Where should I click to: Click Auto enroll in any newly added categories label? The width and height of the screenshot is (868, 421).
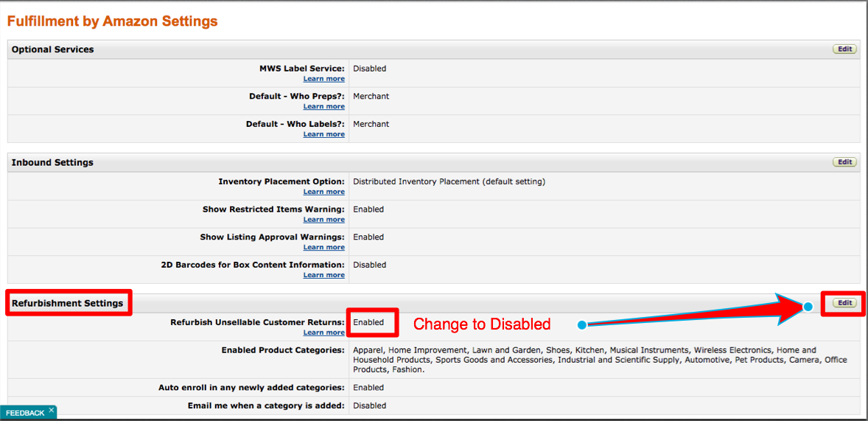[251, 387]
